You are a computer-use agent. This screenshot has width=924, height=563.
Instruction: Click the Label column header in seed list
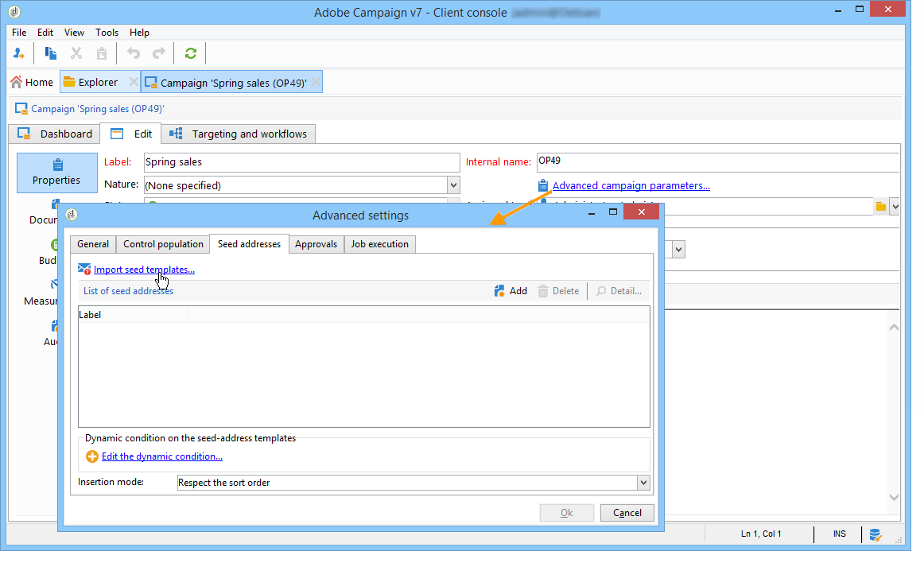(x=133, y=315)
